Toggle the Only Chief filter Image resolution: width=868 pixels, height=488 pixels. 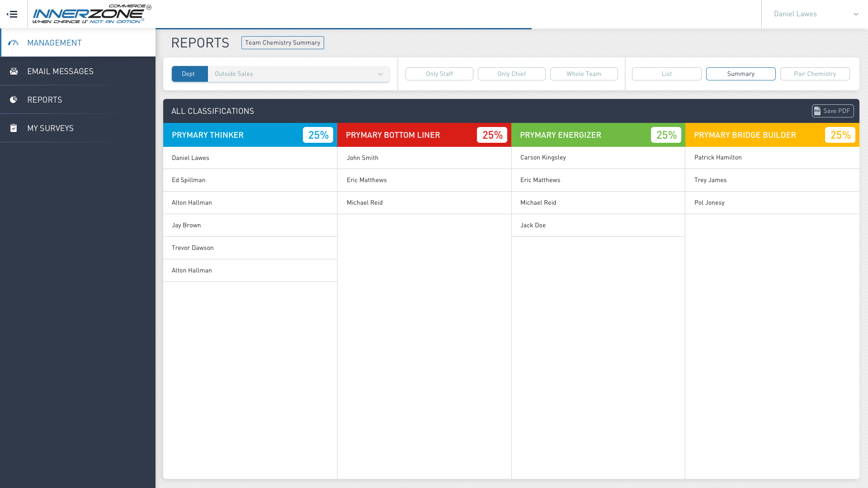click(511, 74)
